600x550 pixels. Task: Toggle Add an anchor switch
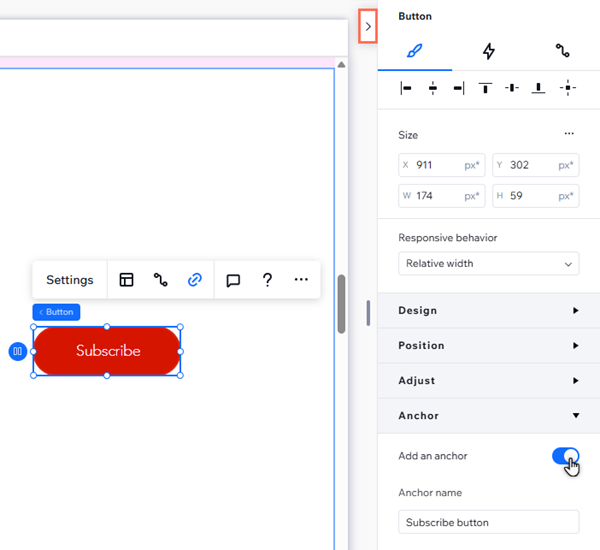point(565,456)
